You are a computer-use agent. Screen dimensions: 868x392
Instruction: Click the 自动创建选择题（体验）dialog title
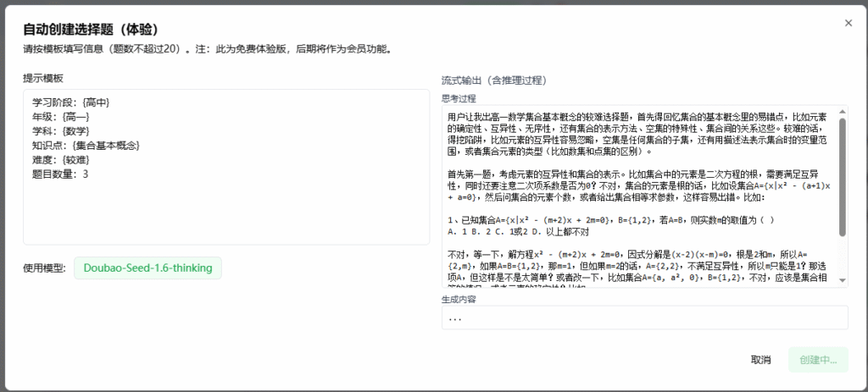(90, 30)
